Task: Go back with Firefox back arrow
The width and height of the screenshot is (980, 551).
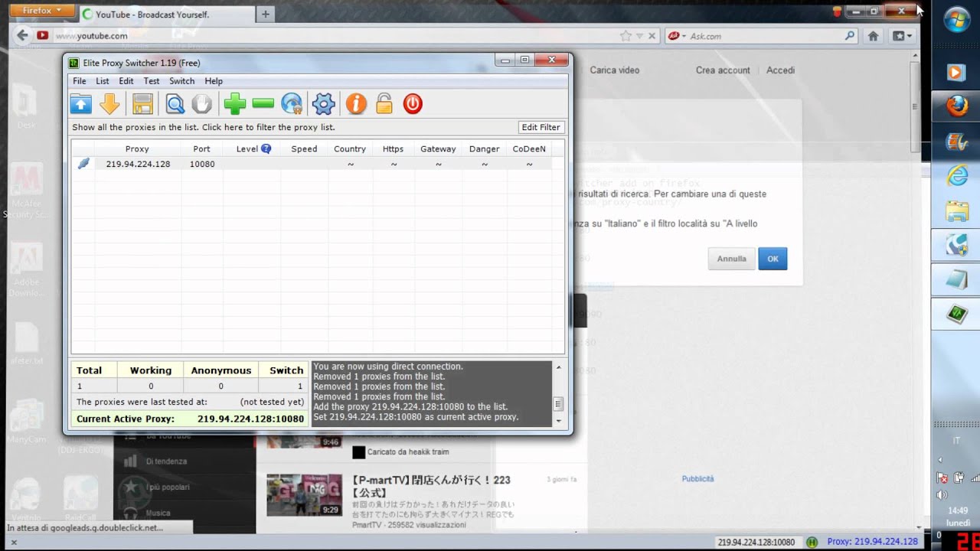Action: (22, 35)
